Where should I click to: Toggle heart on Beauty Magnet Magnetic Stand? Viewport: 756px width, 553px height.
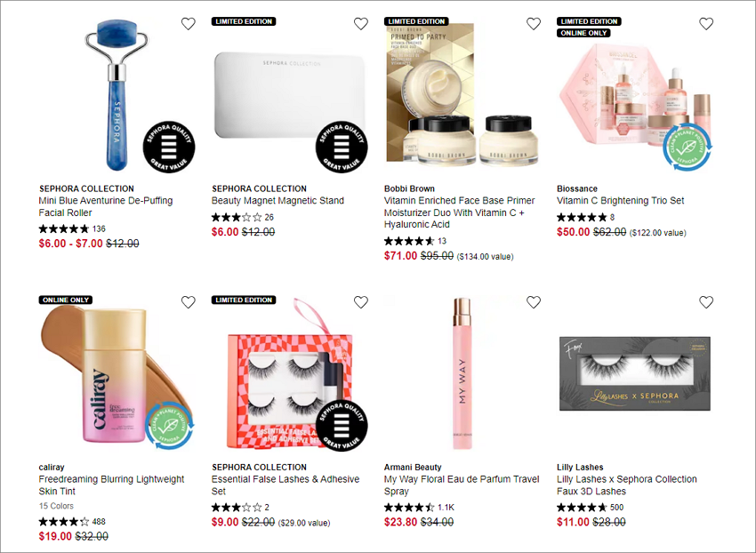point(361,24)
